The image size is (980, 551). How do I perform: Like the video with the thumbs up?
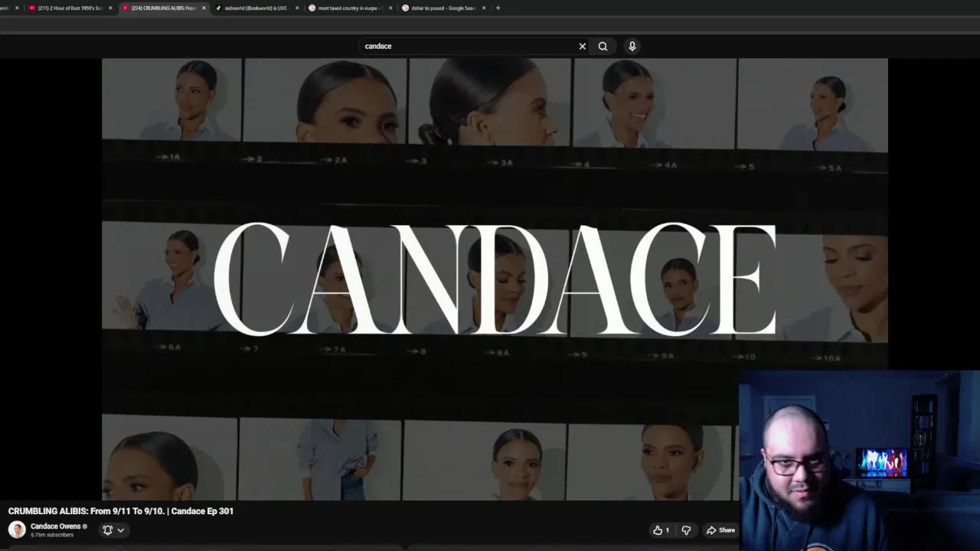tap(661, 530)
